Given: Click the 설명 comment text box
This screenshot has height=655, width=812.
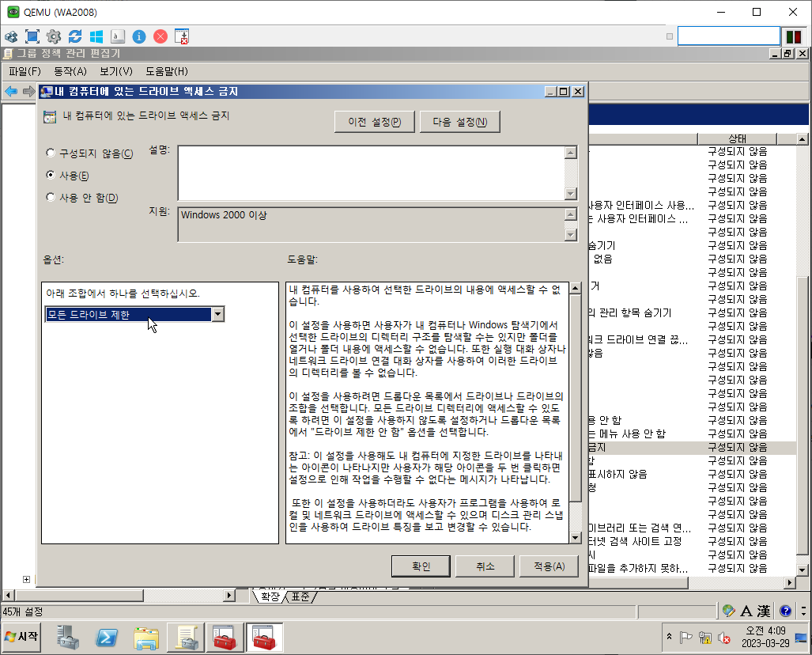Looking at the screenshot, I should [x=372, y=173].
